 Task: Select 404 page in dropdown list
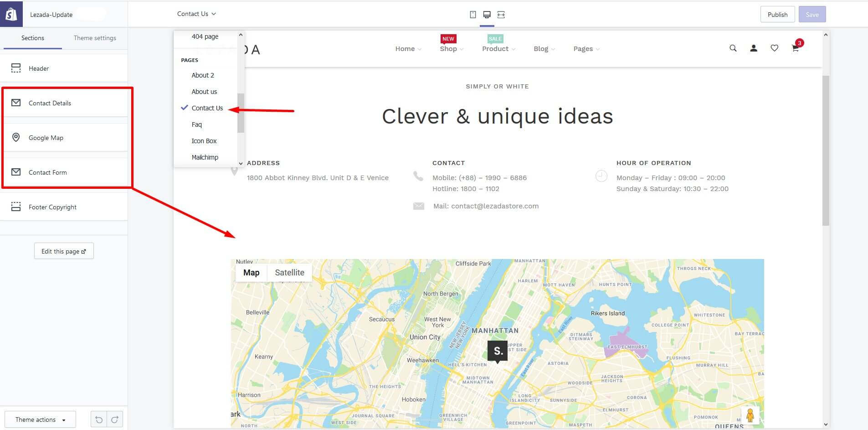pos(205,36)
